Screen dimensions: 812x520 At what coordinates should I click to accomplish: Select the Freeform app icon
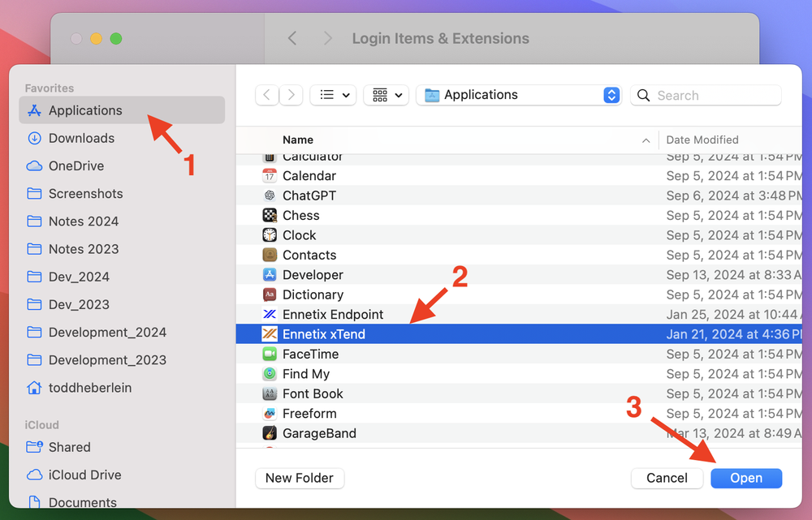(x=270, y=414)
